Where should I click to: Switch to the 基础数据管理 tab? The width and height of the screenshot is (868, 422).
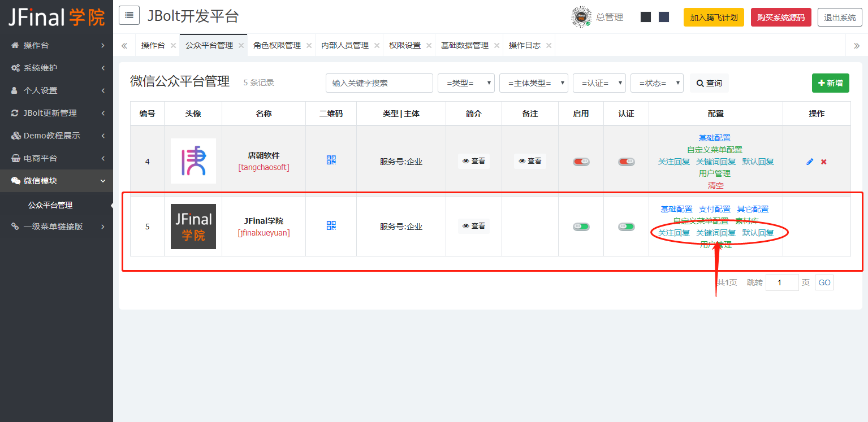465,45
